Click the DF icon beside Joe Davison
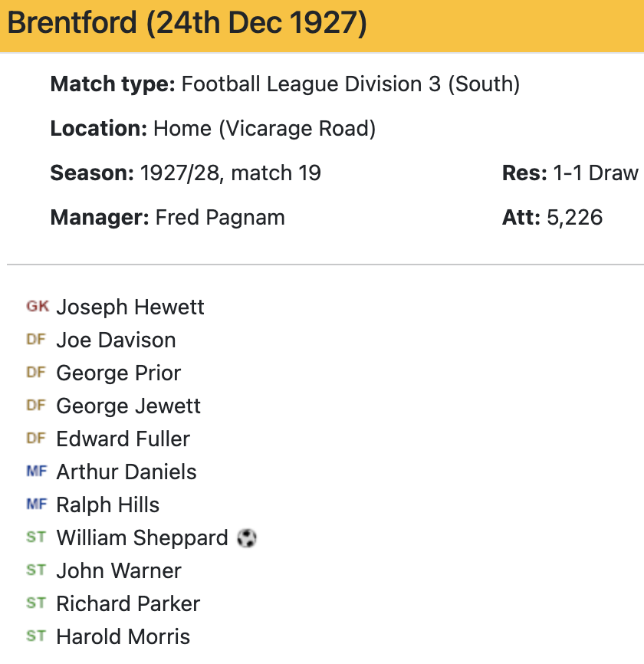Image resolution: width=644 pixels, height=664 pixels. coord(37,340)
